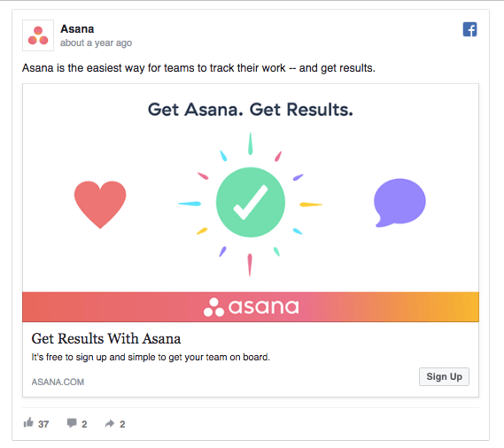
Task: Click the 37 likes count
Action: pos(43,424)
